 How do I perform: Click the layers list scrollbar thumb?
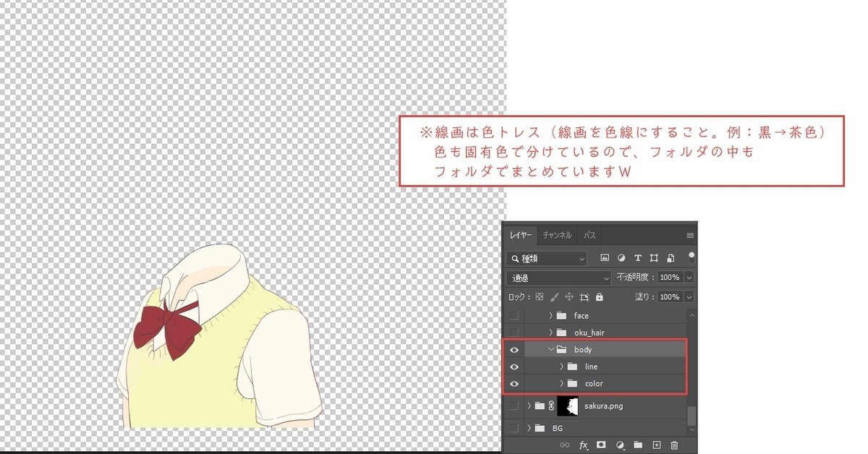point(692,415)
